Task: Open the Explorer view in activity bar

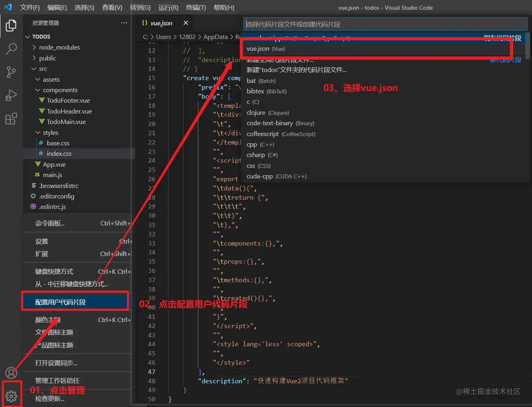Action: pyautogui.click(x=11, y=26)
